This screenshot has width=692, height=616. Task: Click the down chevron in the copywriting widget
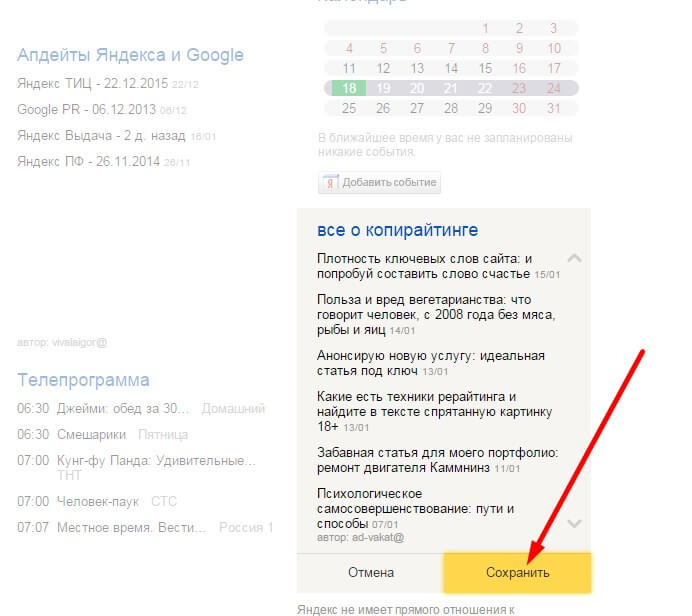pyautogui.click(x=574, y=524)
